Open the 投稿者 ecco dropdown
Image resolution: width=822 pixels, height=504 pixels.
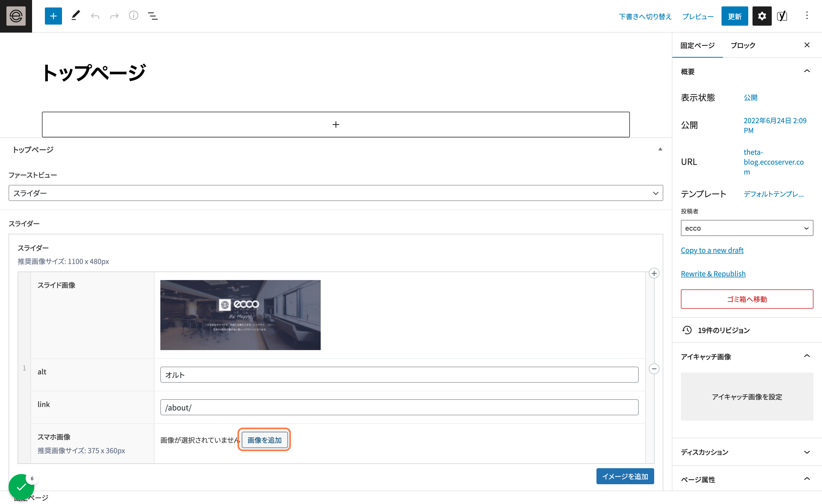tap(747, 228)
